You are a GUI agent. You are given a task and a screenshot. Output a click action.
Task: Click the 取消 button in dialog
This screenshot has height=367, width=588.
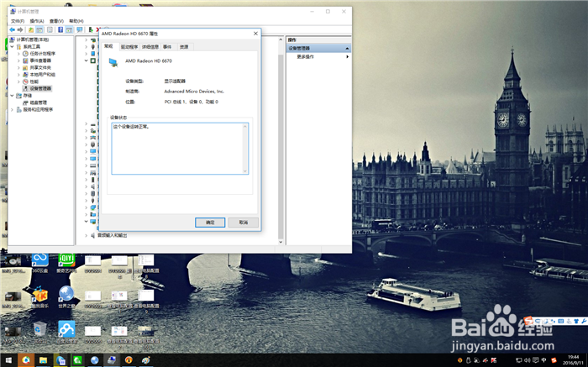[x=244, y=223]
